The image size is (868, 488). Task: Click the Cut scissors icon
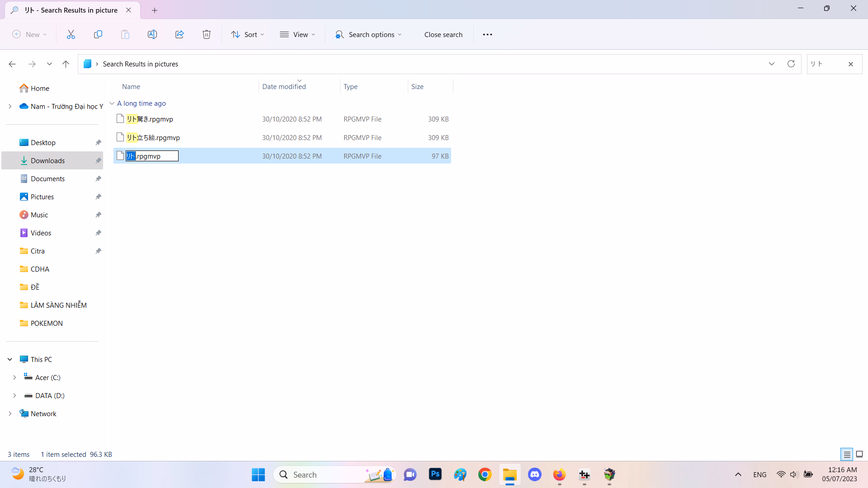click(71, 34)
